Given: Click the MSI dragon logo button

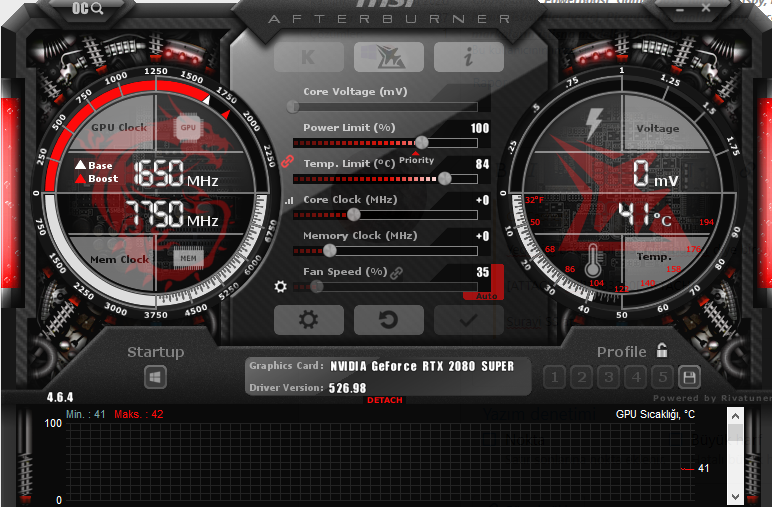Looking at the screenshot, I should click(x=388, y=57).
